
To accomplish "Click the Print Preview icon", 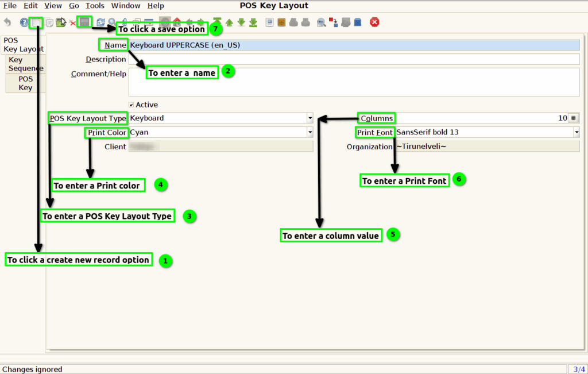I will tap(293, 22).
